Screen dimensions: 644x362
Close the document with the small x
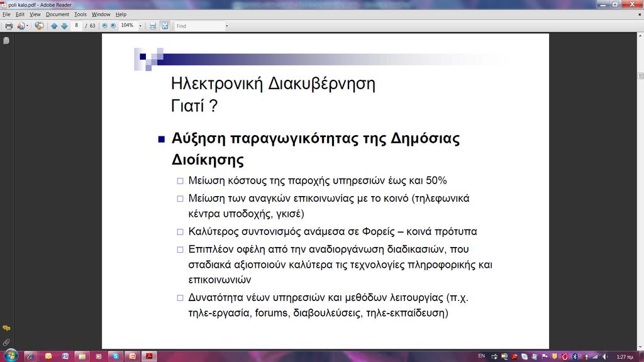[640, 14]
